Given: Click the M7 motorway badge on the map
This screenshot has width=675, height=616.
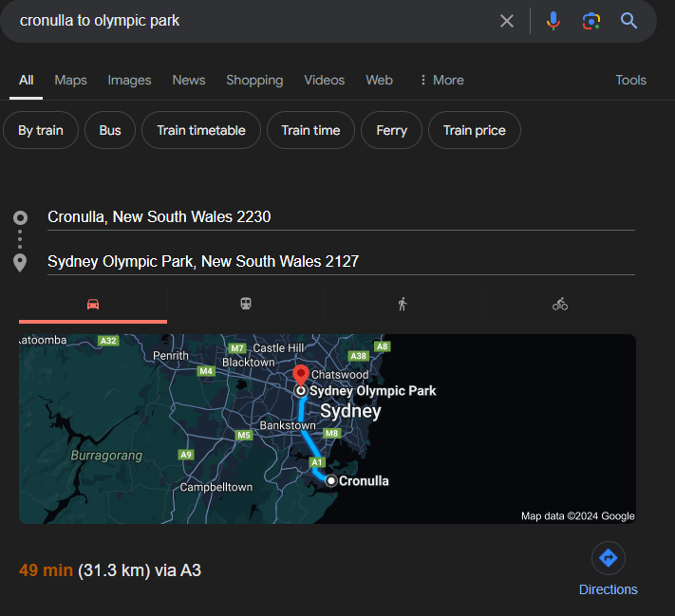Looking at the screenshot, I should coord(237,348).
